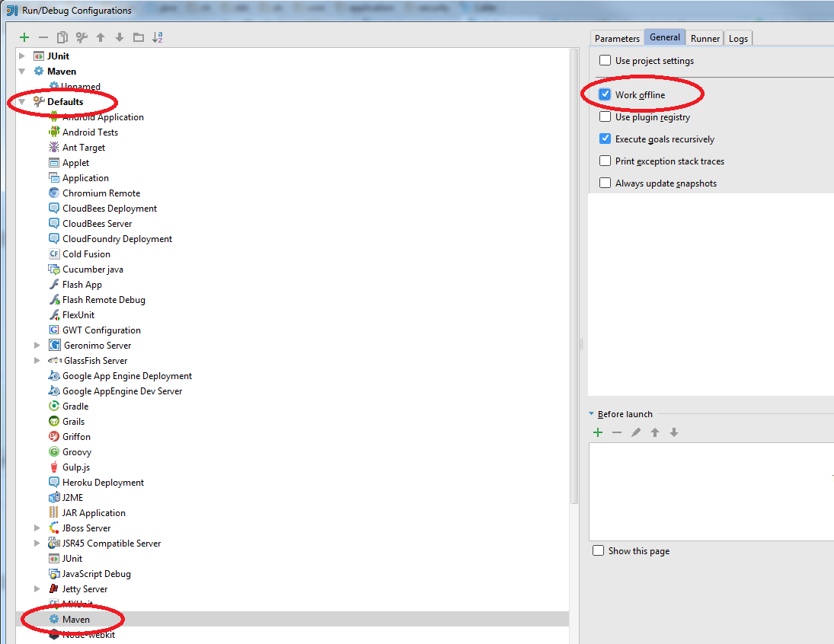
Task: Collapse the Maven configurations node
Action: pos(22,72)
